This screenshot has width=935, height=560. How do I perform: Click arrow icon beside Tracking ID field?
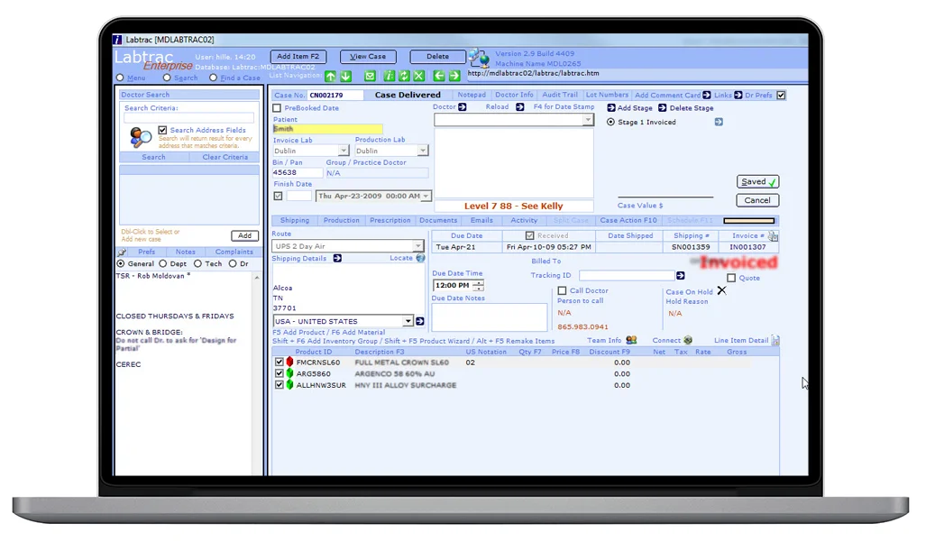click(x=681, y=276)
